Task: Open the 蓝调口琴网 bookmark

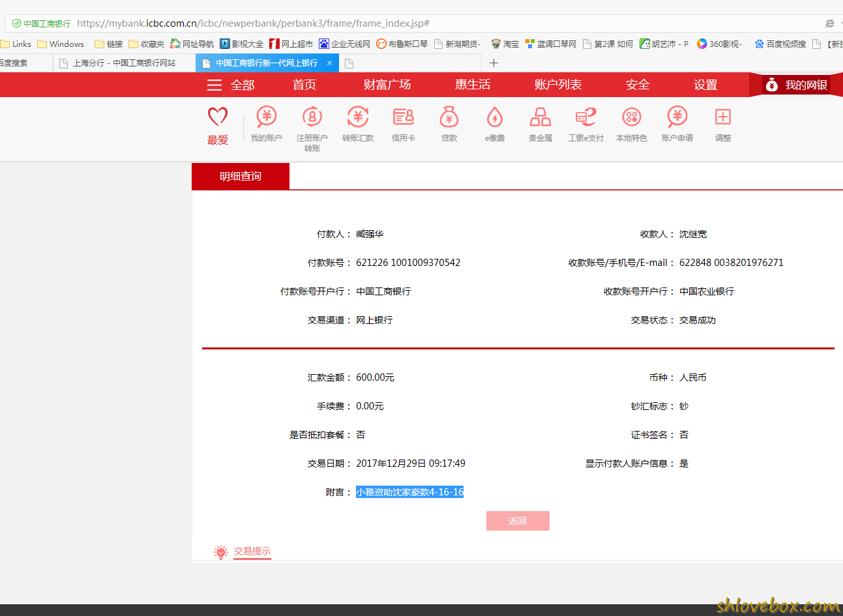Action: point(551,44)
